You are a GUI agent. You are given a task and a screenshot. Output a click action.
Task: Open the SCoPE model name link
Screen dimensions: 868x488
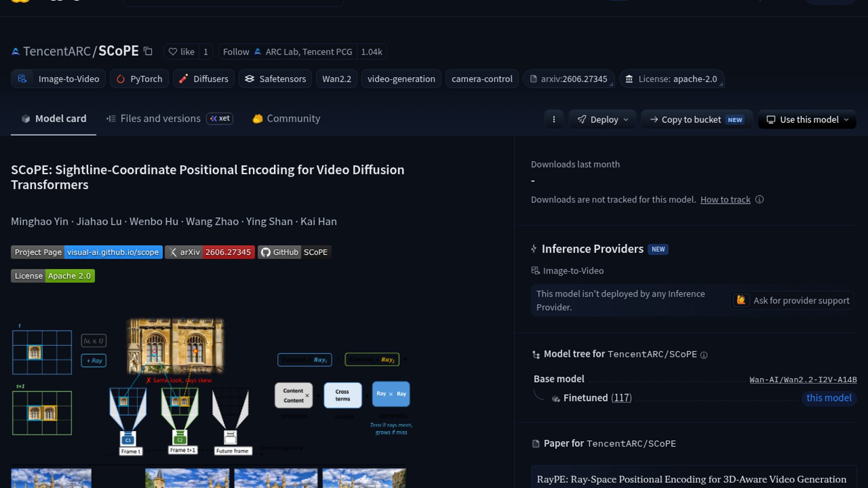pos(118,51)
